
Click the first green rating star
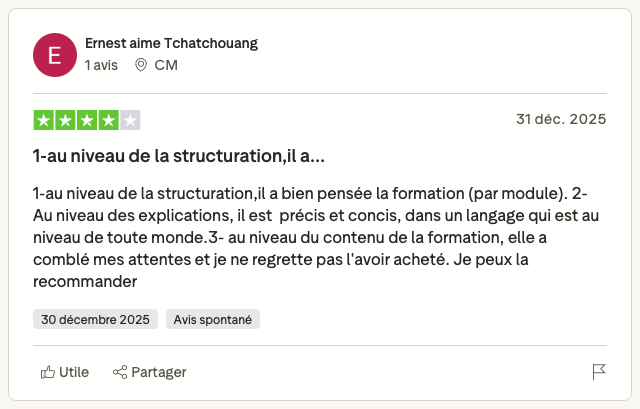coord(44,120)
